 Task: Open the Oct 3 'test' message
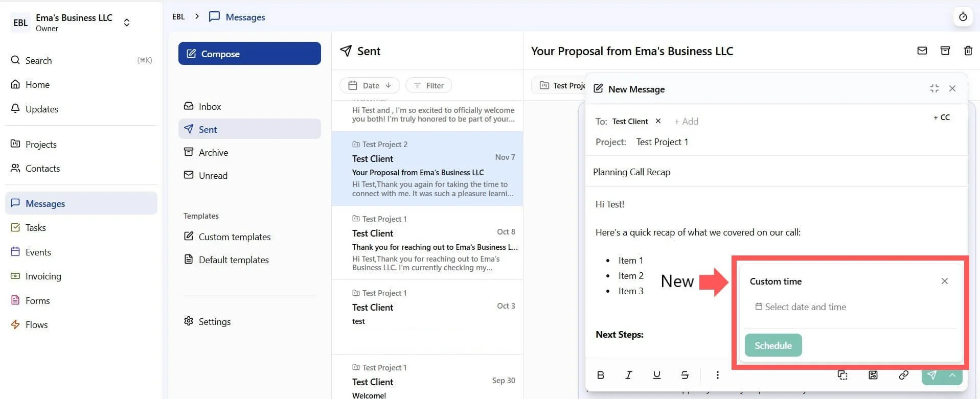427,317
